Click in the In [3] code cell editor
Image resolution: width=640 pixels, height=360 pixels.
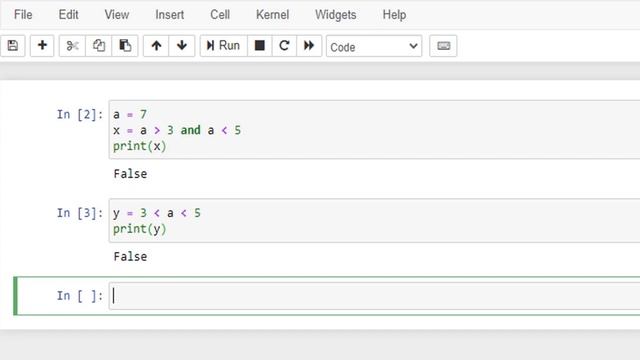(374, 221)
